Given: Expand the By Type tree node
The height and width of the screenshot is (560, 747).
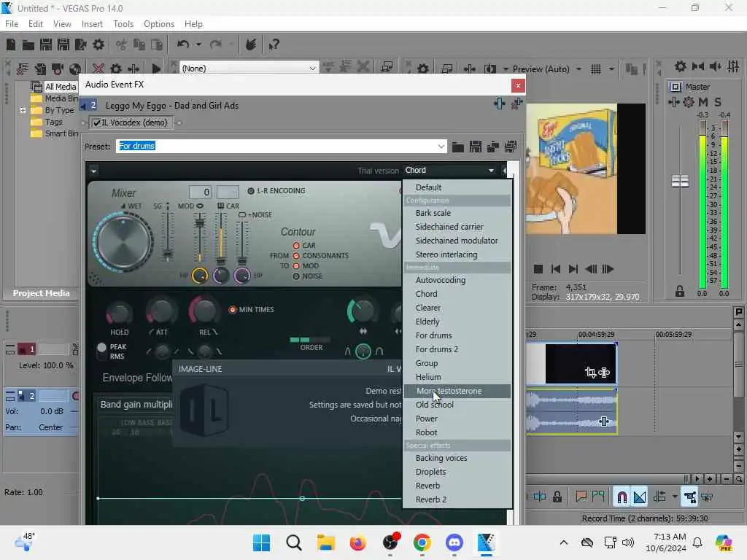Looking at the screenshot, I should [23, 111].
